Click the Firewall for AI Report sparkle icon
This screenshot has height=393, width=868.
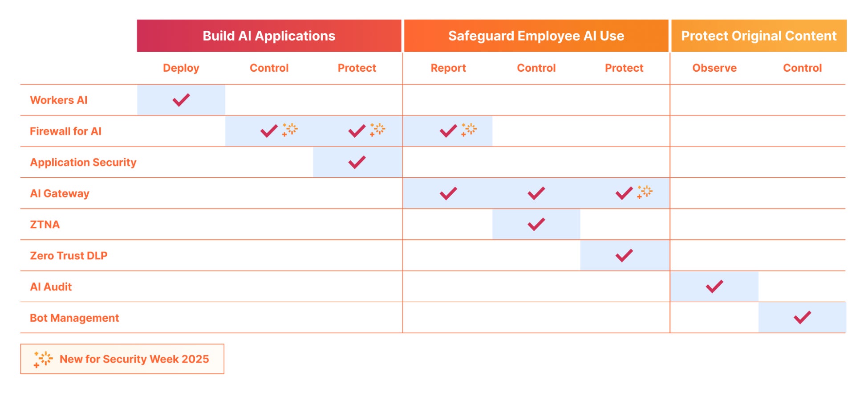click(x=469, y=130)
